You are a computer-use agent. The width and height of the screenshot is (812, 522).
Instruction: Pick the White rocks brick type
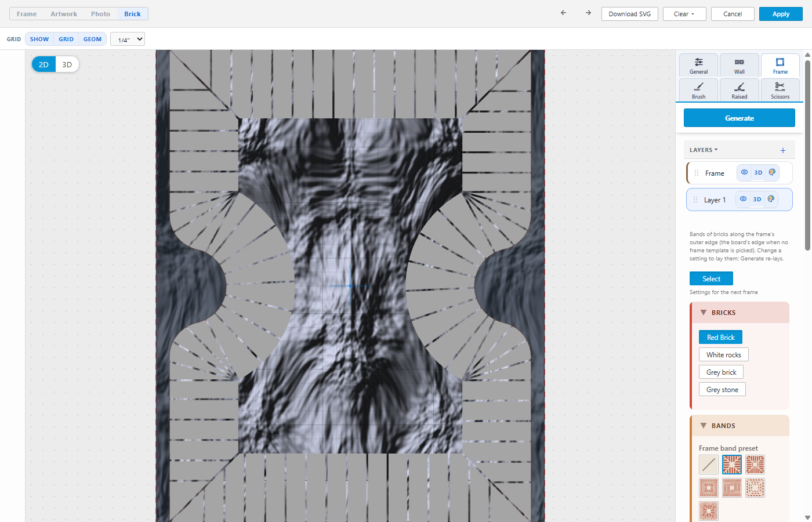coord(724,354)
